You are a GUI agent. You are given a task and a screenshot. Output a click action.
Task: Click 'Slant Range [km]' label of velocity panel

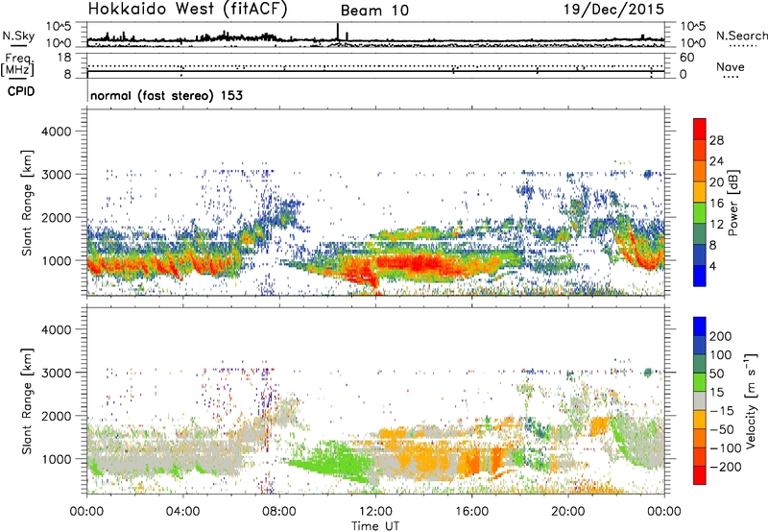27,400
